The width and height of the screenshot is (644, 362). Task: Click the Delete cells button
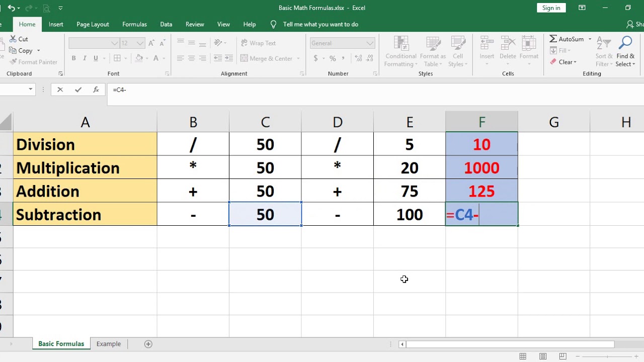(x=508, y=51)
